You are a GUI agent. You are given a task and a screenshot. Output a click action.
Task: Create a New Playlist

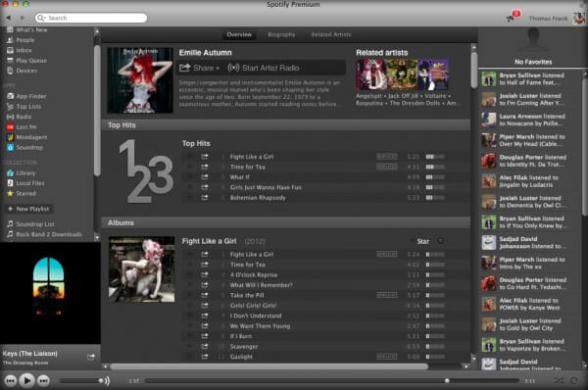coord(28,209)
